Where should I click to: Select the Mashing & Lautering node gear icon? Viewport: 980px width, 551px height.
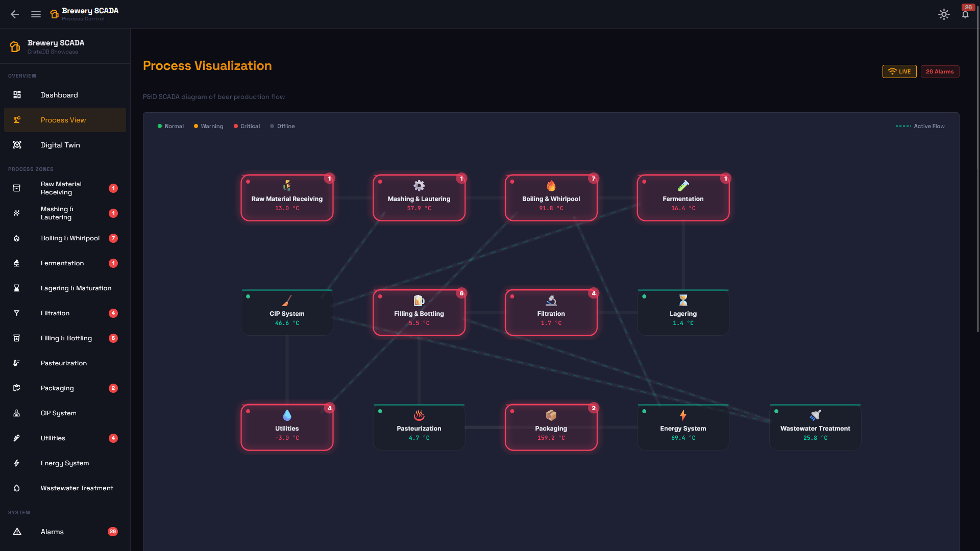tap(419, 186)
